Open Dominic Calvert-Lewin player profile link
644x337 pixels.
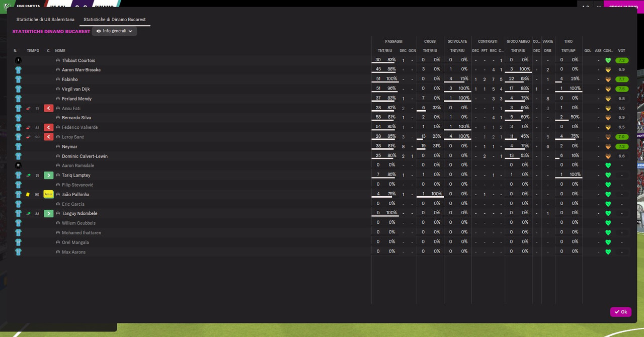point(85,156)
